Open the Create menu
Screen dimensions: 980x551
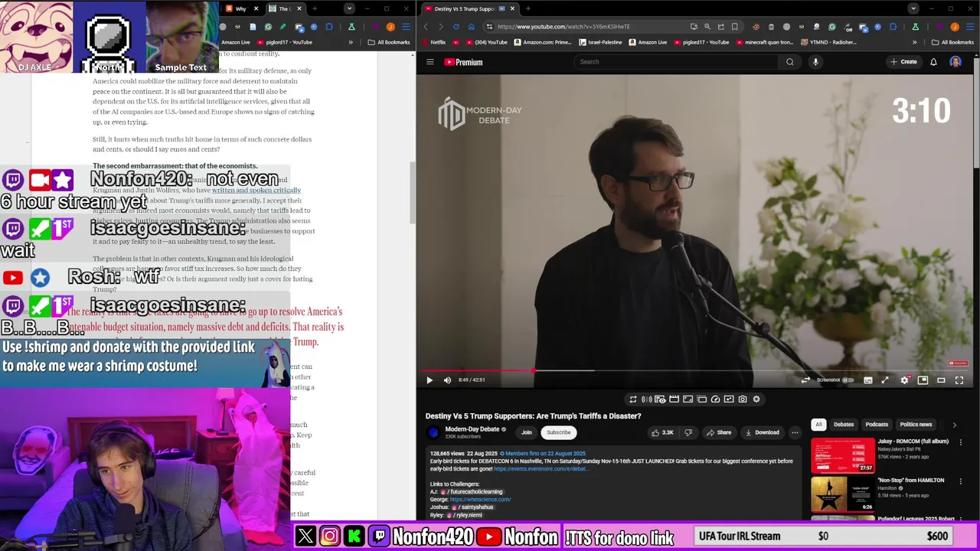click(x=903, y=62)
